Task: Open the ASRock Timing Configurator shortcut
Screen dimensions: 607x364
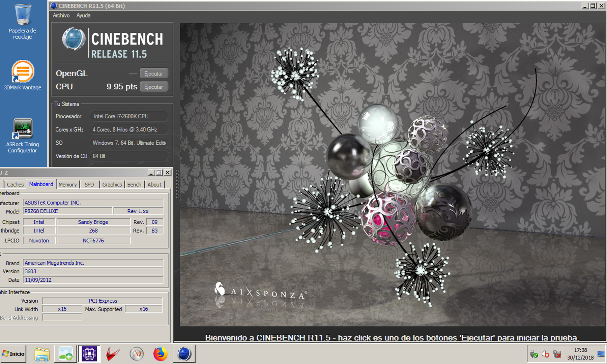Action: (x=23, y=135)
